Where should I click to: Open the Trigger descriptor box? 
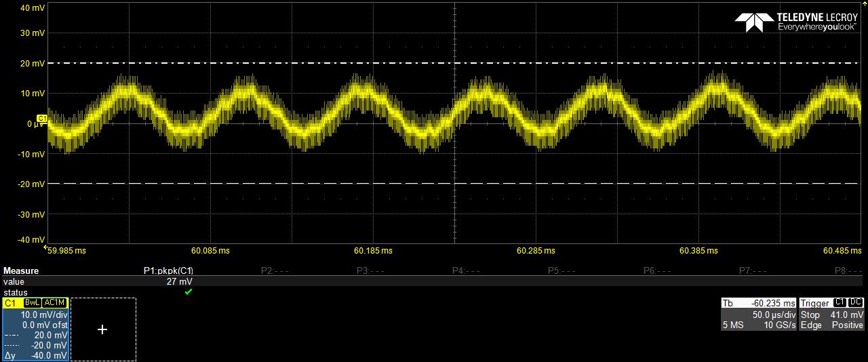[x=831, y=315]
